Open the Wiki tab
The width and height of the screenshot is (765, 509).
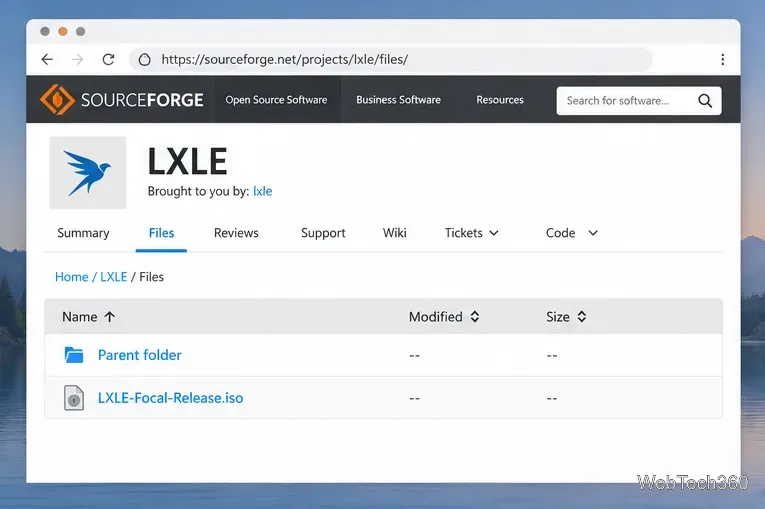394,233
